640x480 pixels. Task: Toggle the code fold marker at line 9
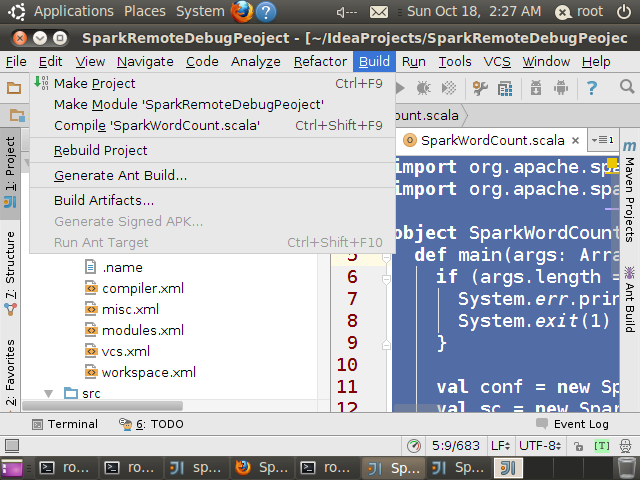click(386, 345)
